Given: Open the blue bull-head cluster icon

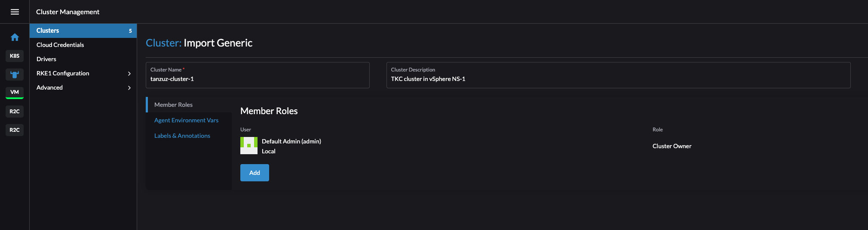Looking at the screenshot, I should [15, 75].
